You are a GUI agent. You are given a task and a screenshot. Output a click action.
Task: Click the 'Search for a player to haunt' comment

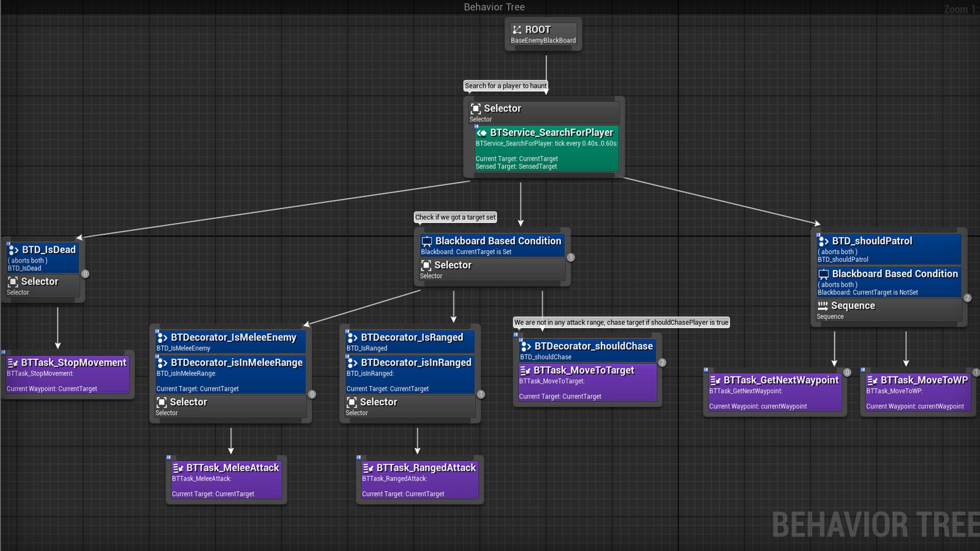[x=507, y=86]
